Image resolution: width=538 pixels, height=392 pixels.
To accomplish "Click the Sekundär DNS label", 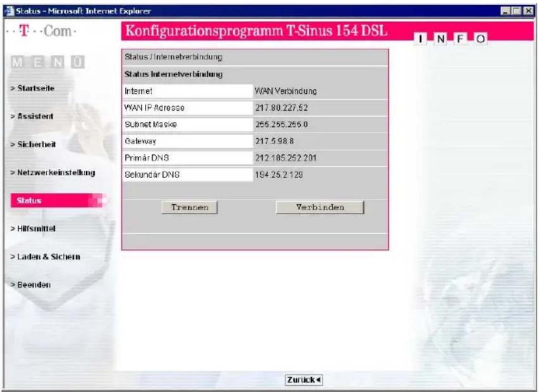I will pyautogui.click(x=152, y=174).
